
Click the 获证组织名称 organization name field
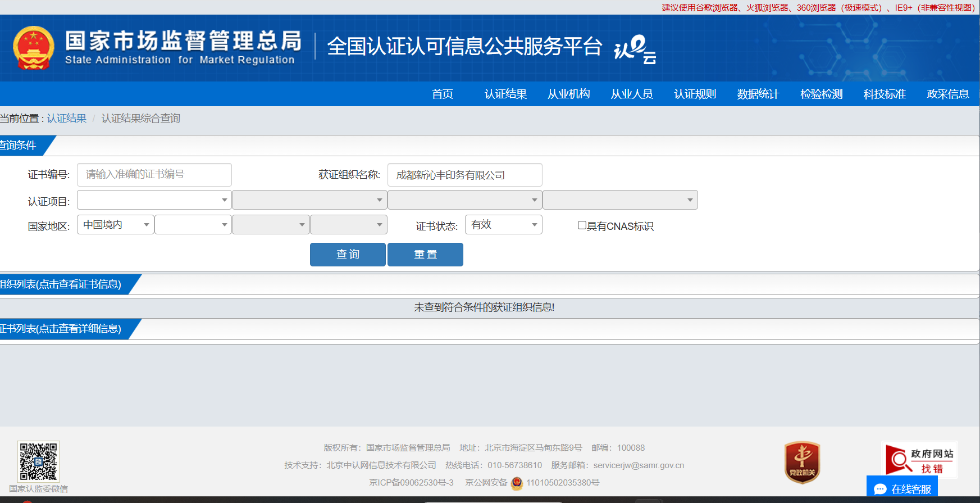[464, 175]
